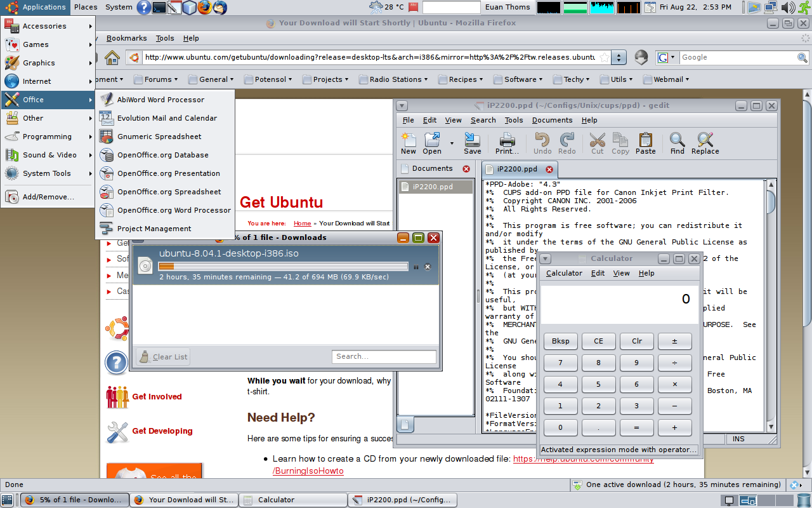
Task: Click the gedit vertical scrollbar
Action: (x=771, y=305)
